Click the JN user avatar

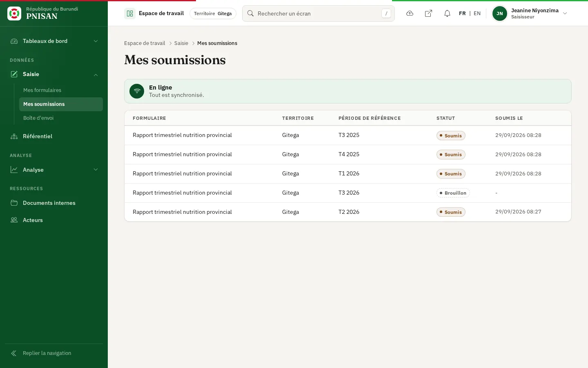(x=500, y=13)
